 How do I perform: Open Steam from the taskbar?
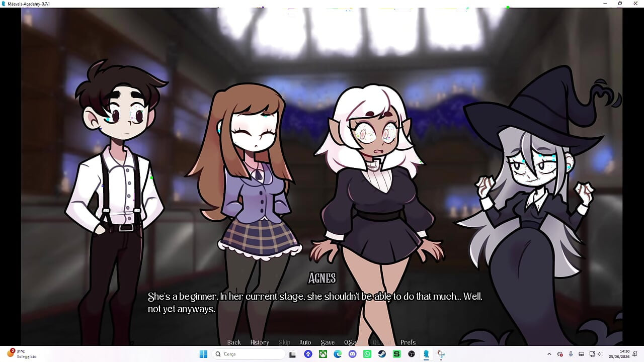coord(382,354)
